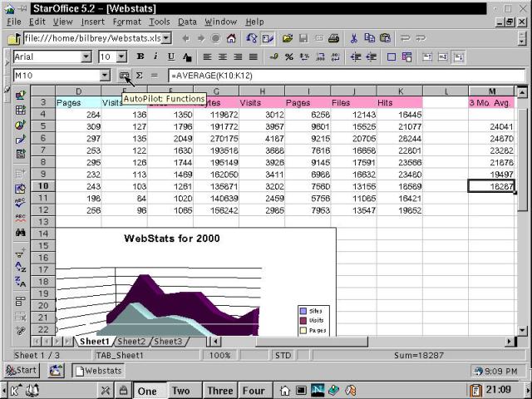Expand the file URL path dropdown
The width and height of the screenshot is (532, 399).
(166, 38)
